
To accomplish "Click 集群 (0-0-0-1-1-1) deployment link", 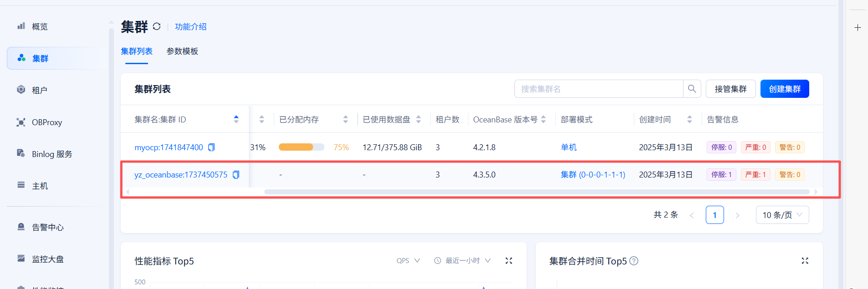I will (593, 175).
